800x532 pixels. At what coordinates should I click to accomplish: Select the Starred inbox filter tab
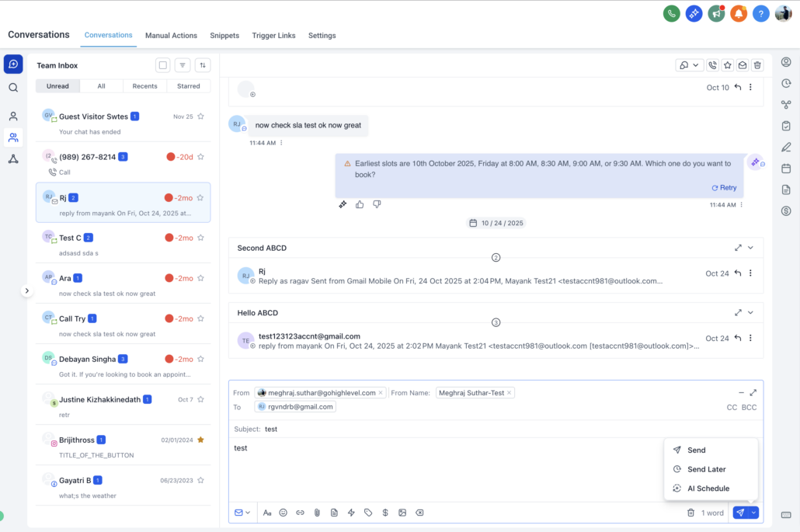click(x=189, y=86)
